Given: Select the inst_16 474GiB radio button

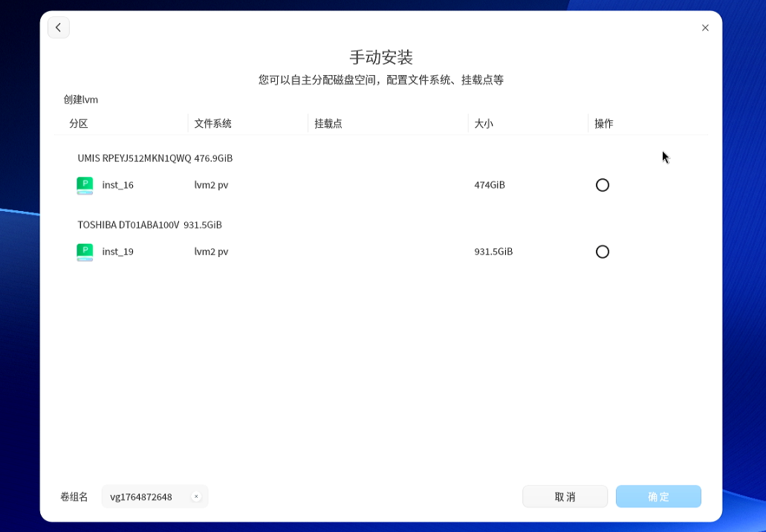Looking at the screenshot, I should [603, 185].
